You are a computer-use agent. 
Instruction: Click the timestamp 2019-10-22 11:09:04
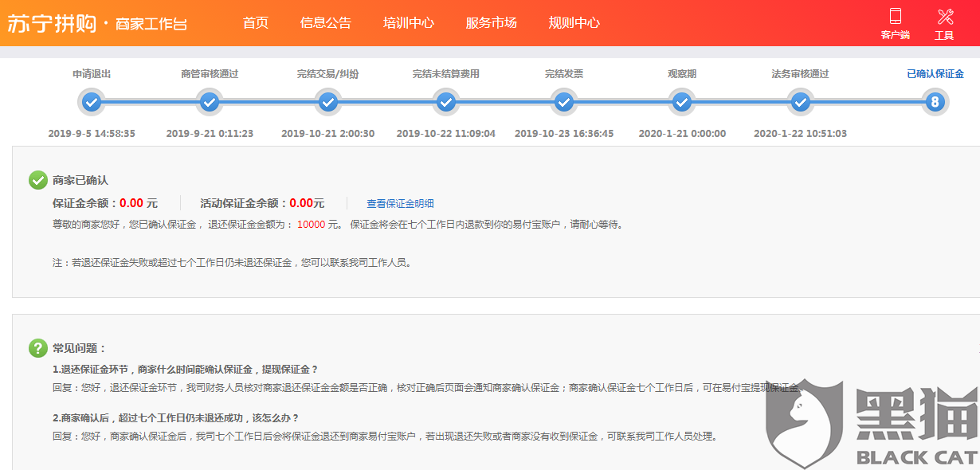(446, 134)
